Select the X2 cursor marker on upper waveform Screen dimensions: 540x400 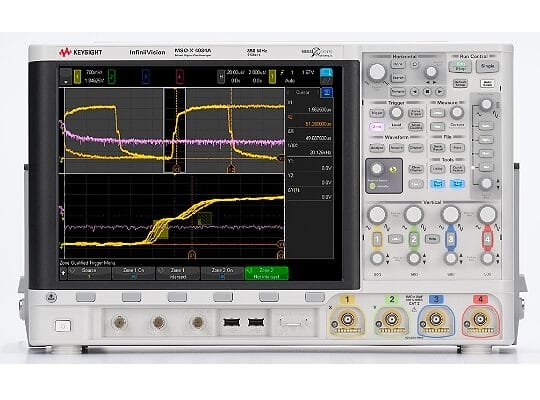click(231, 169)
